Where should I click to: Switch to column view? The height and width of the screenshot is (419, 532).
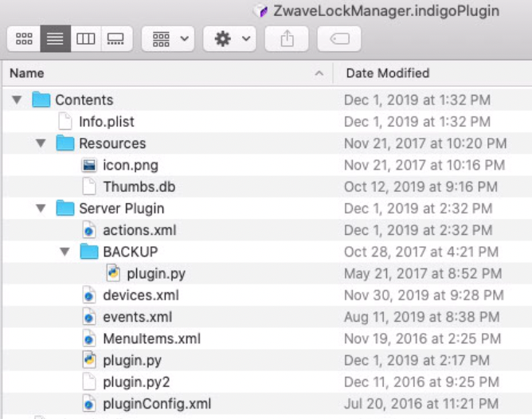85,39
